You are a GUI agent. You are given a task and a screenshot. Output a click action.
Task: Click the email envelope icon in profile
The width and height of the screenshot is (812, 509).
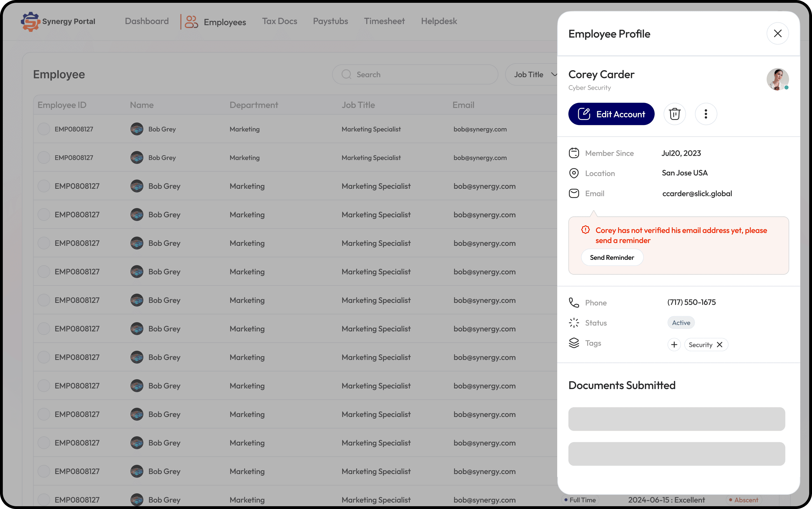pyautogui.click(x=574, y=193)
